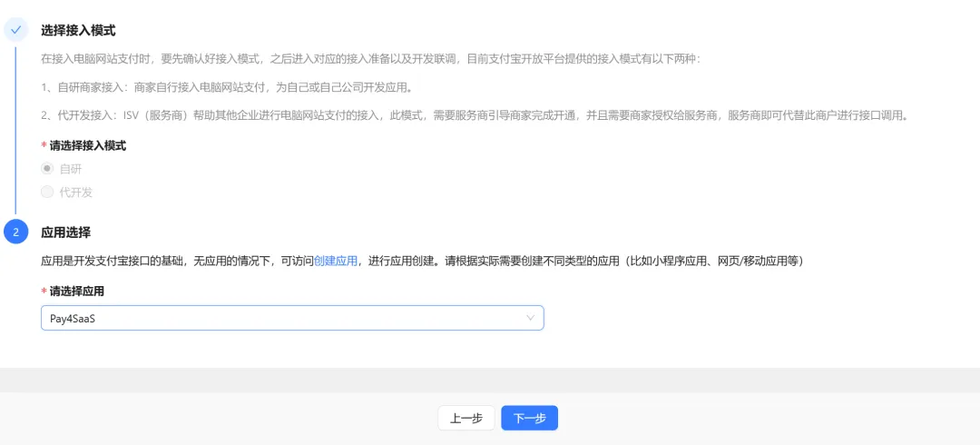Image resolution: width=980 pixels, height=445 pixels.
Task: Click the 自研商家接入 description line
Action: 227,87
